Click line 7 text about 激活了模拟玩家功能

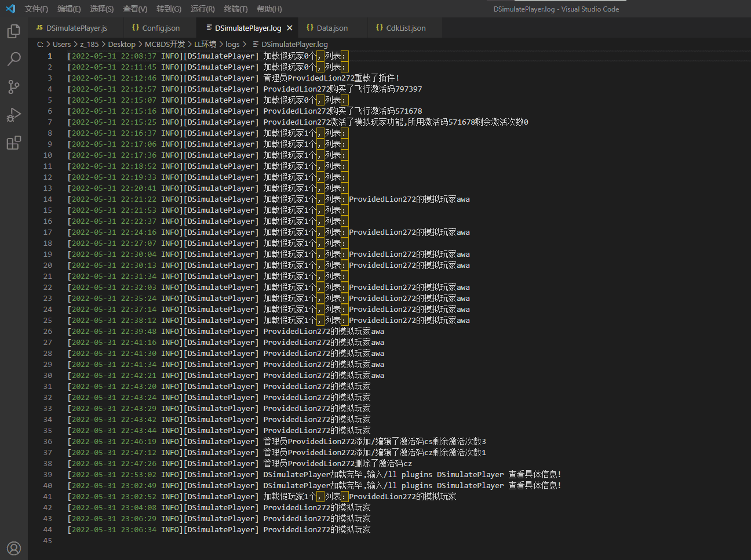tap(396, 122)
